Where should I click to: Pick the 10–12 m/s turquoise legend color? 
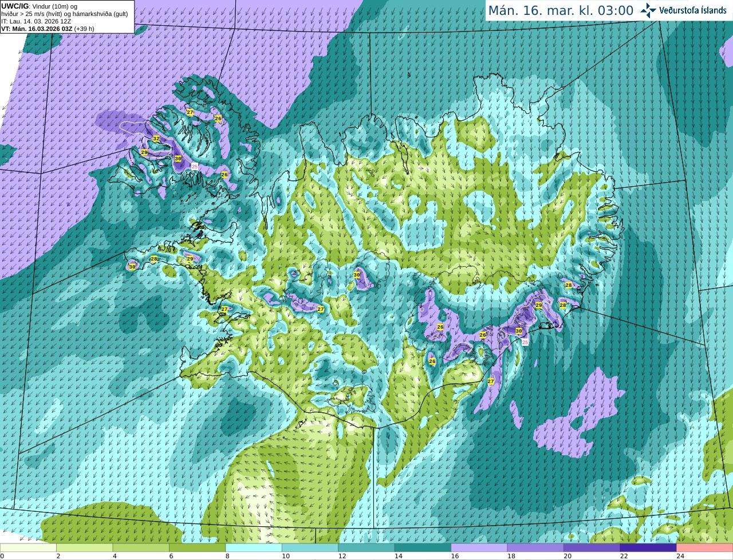(x=310, y=547)
